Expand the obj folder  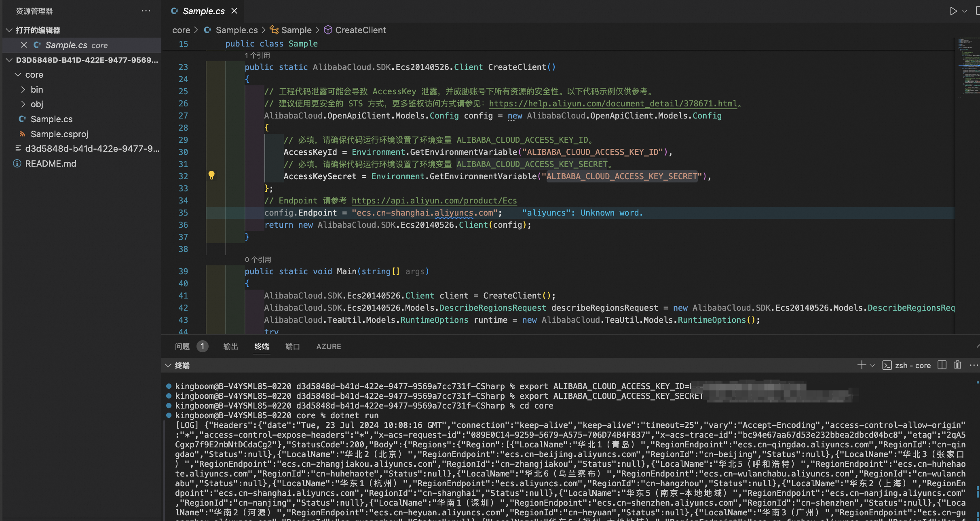point(23,104)
